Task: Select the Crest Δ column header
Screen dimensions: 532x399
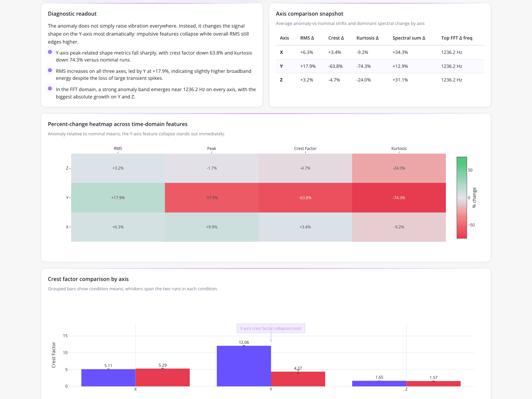Action: point(336,38)
